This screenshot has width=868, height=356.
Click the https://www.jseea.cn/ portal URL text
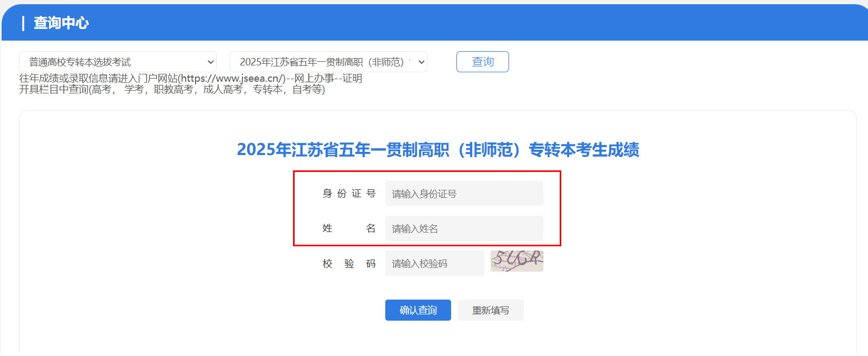(x=232, y=79)
